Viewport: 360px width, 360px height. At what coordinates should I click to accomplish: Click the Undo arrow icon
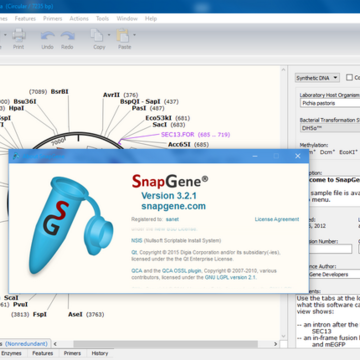pyautogui.click(x=48, y=36)
